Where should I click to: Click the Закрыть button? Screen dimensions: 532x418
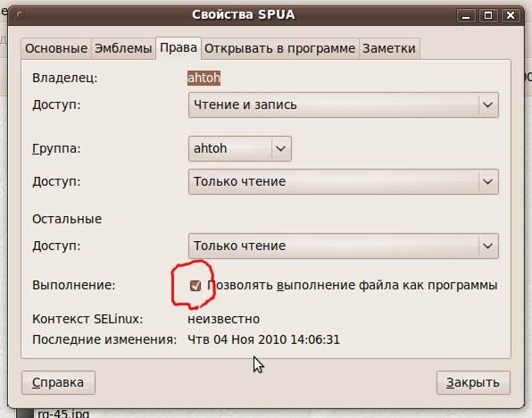473,382
